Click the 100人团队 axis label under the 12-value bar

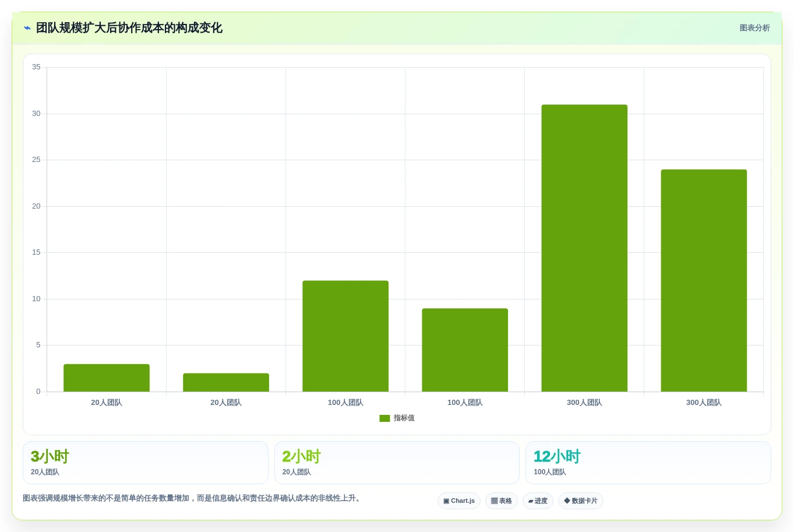[345, 403]
